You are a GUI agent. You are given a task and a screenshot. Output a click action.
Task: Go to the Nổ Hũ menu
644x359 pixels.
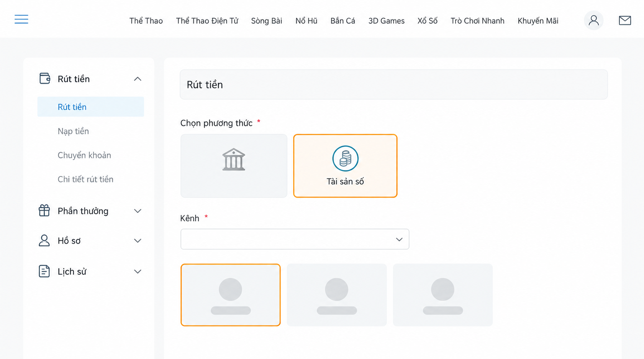pos(306,21)
